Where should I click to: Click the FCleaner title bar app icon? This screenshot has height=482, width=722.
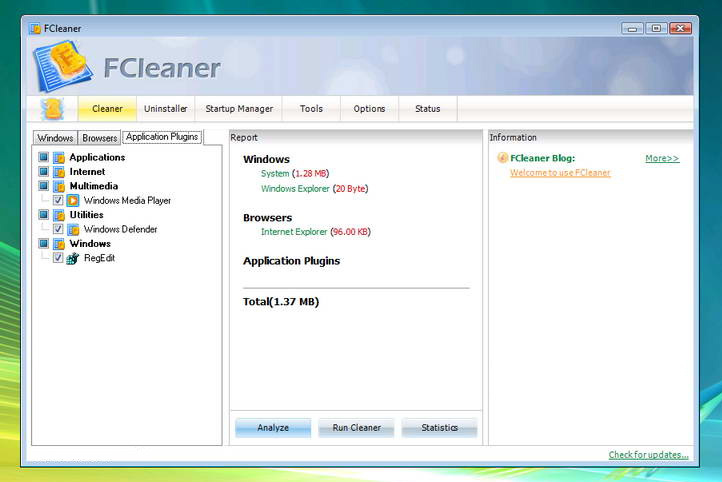click(35, 29)
